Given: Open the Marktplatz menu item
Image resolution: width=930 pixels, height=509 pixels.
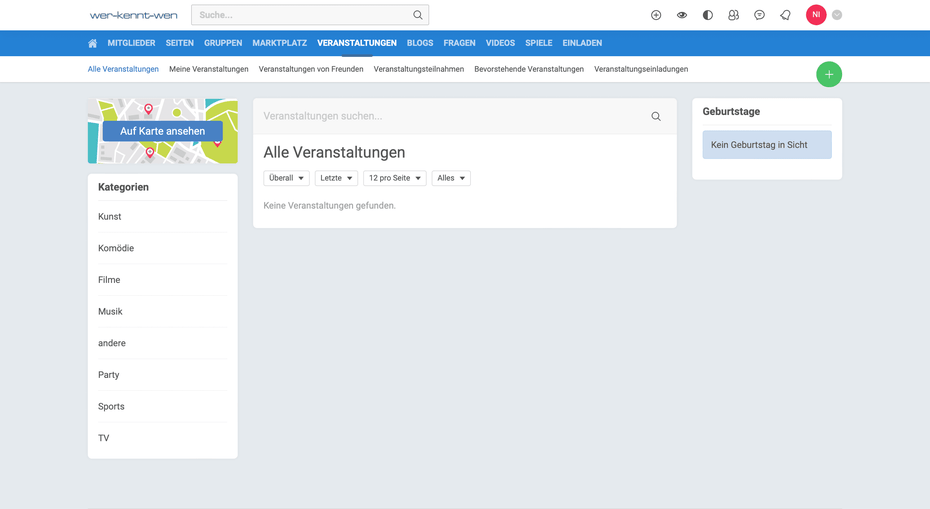Looking at the screenshot, I should point(279,43).
